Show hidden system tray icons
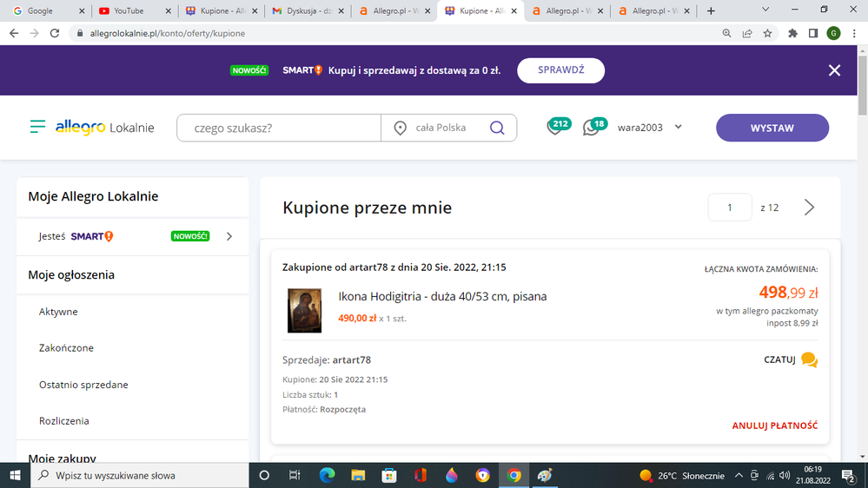The image size is (868, 488). point(739,475)
